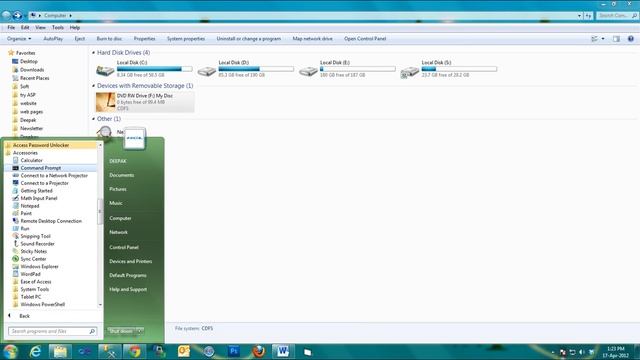Click Open Control Panel toolbar button
Image resolution: width=640 pixels, height=360 pixels.
tap(365, 39)
